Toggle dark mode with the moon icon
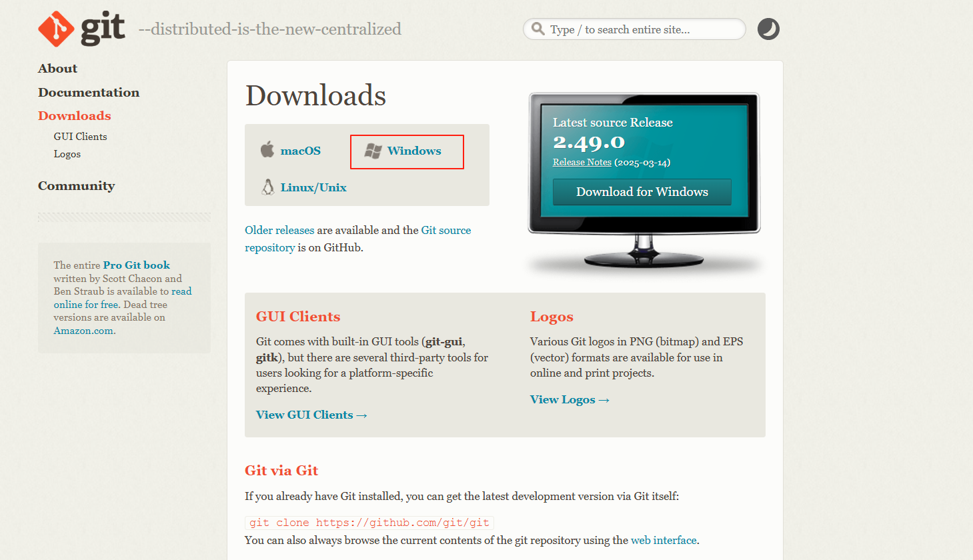 (x=768, y=29)
